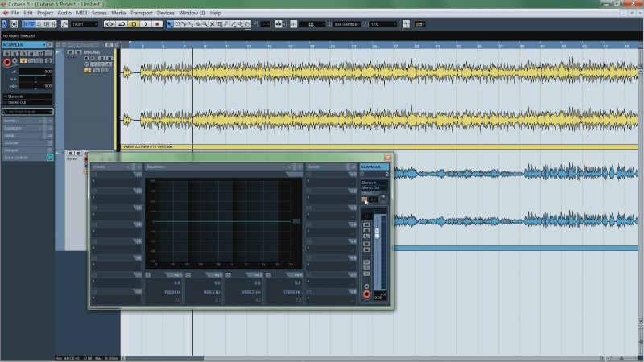Screen dimensions: 644x362
Task: Select the Glue tool
Action: point(191,24)
